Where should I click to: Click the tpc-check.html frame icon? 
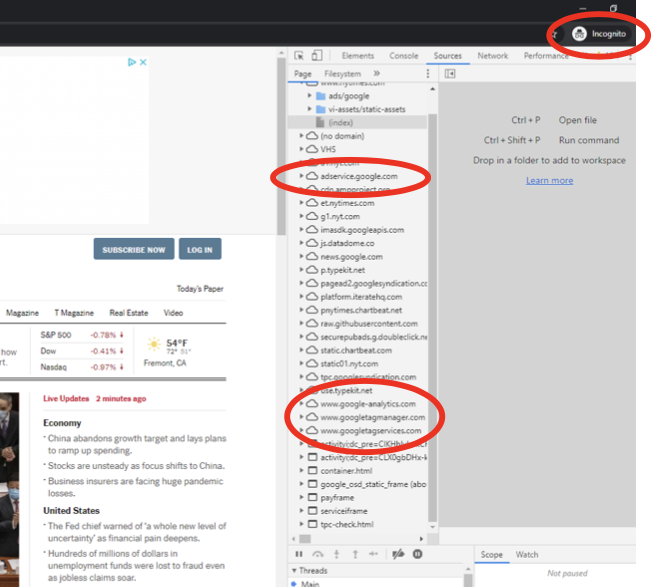tap(312, 524)
